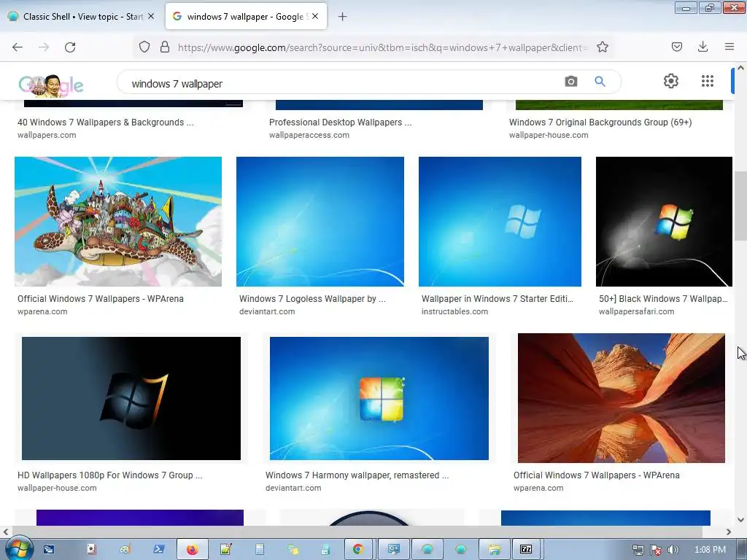Open the Paint palette taskbar icon
747x560 pixels.
point(125,550)
